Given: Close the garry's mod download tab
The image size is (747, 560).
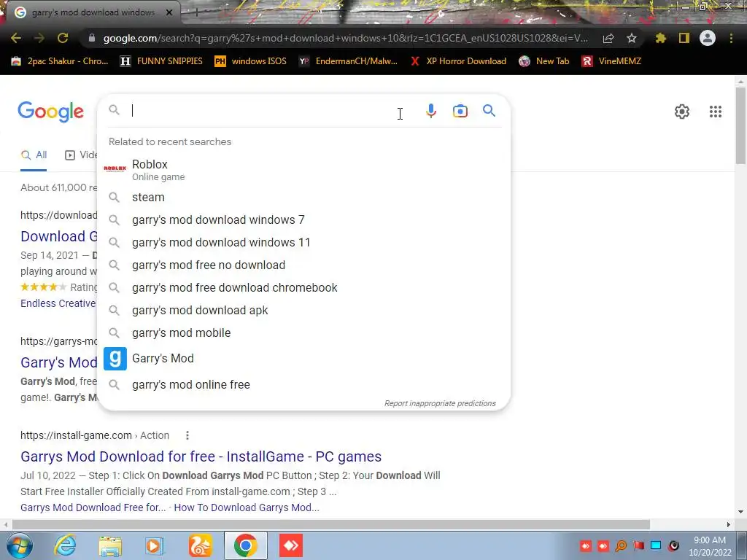Looking at the screenshot, I should coord(169,12).
